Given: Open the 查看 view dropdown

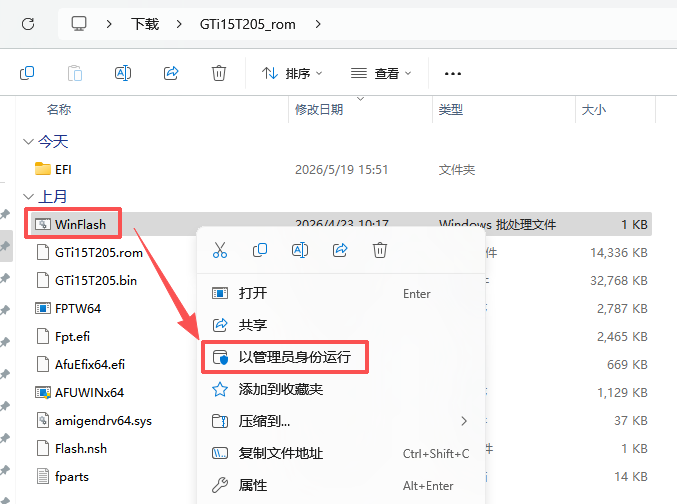Looking at the screenshot, I should point(381,73).
